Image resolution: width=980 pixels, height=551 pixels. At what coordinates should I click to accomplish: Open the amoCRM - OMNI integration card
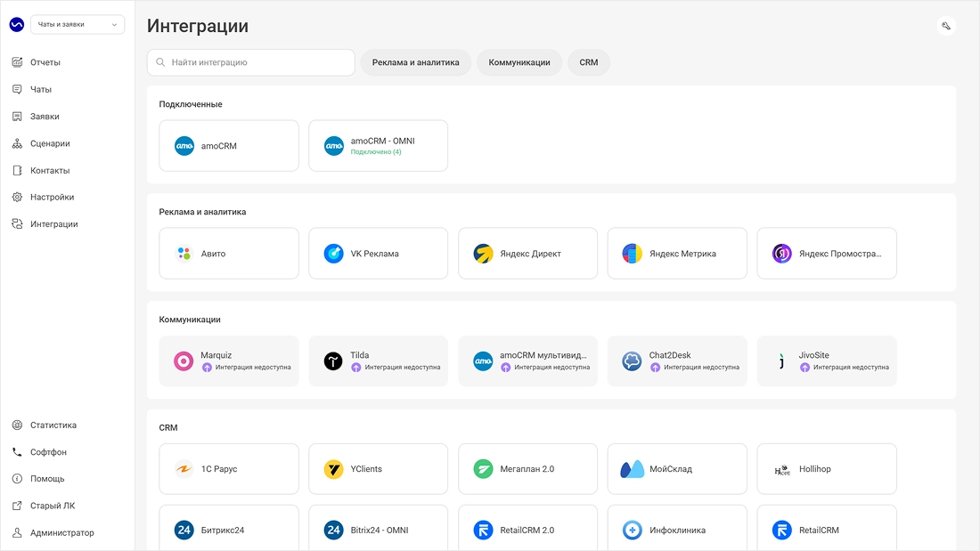(378, 146)
